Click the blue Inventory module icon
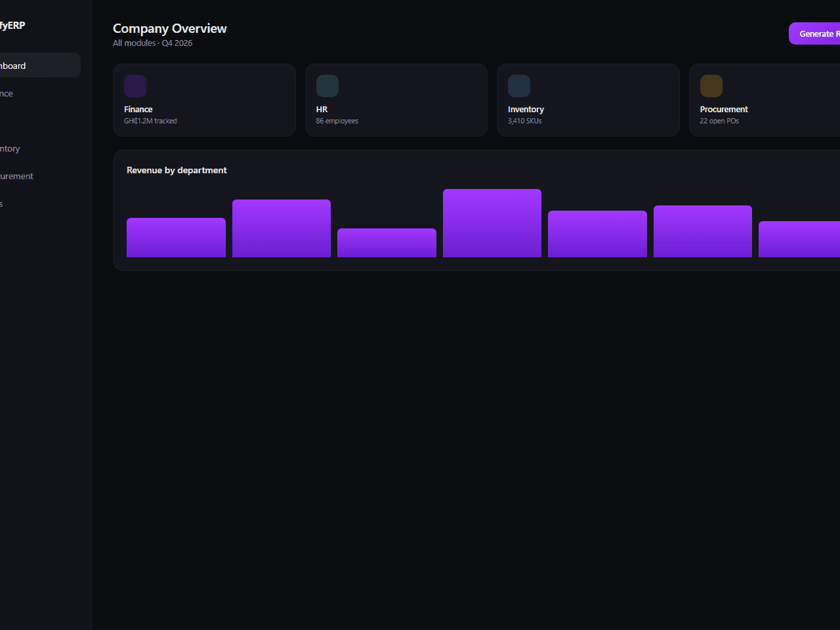 [x=519, y=86]
